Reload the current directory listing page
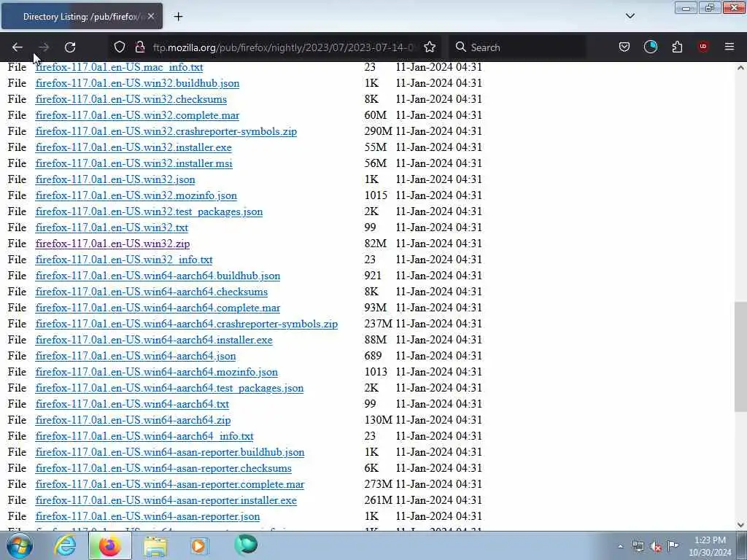 tap(70, 47)
